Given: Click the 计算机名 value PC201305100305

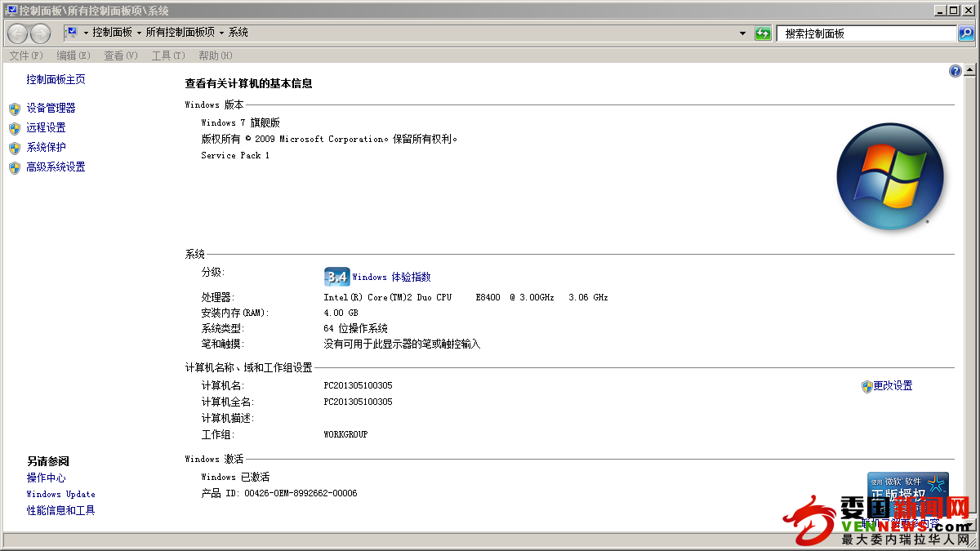Looking at the screenshot, I should (x=358, y=385).
